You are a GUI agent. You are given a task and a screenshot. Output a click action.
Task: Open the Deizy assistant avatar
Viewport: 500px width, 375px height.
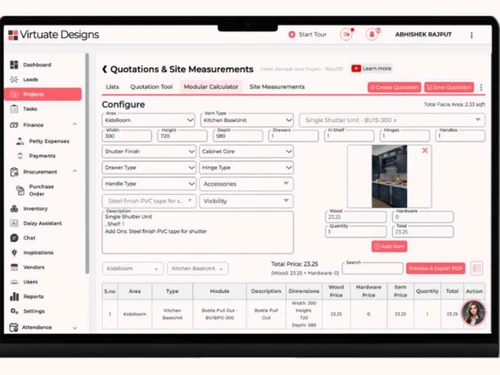point(473,312)
